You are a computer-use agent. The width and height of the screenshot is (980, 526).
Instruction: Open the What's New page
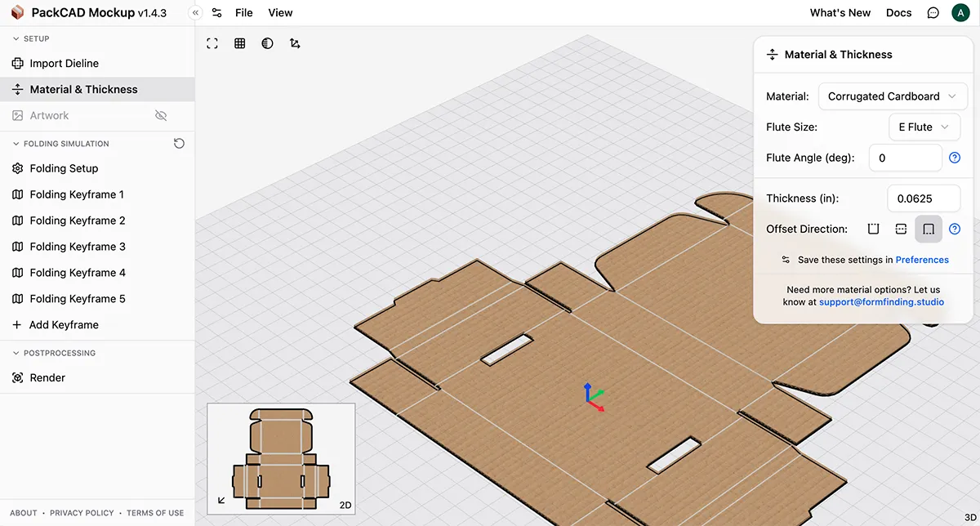click(840, 13)
